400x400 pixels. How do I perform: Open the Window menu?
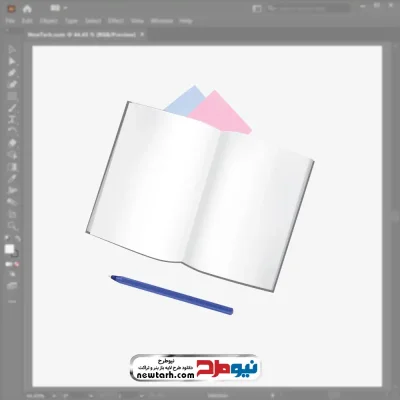point(162,21)
